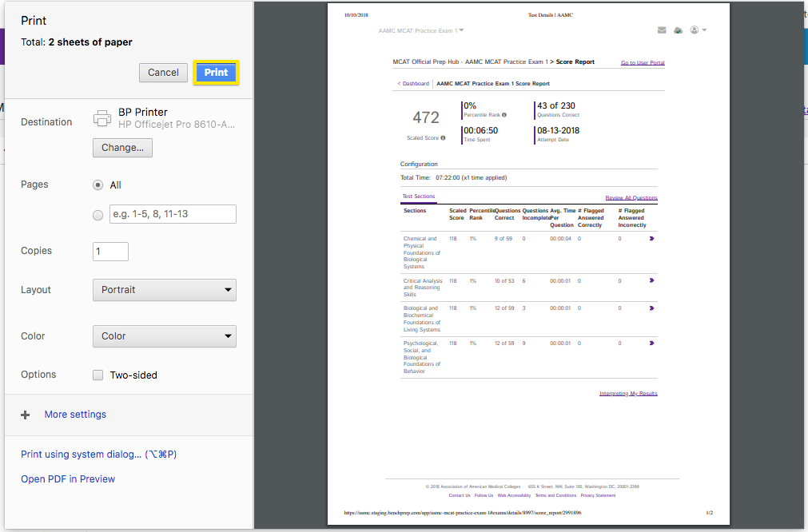Switch to the Test Sections tab
The image size is (808, 532).
point(419,197)
